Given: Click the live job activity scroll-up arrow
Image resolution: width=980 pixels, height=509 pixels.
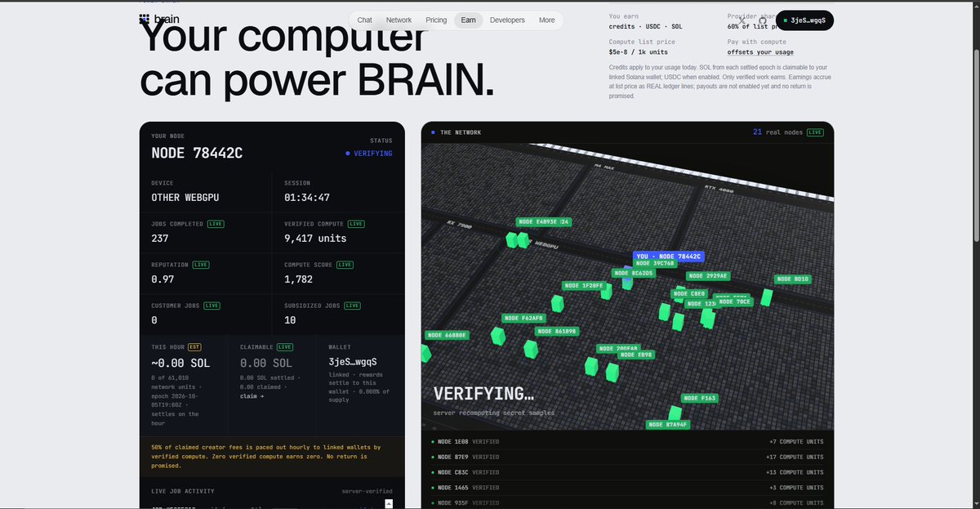Looking at the screenshot, I should tap(390, 503).
